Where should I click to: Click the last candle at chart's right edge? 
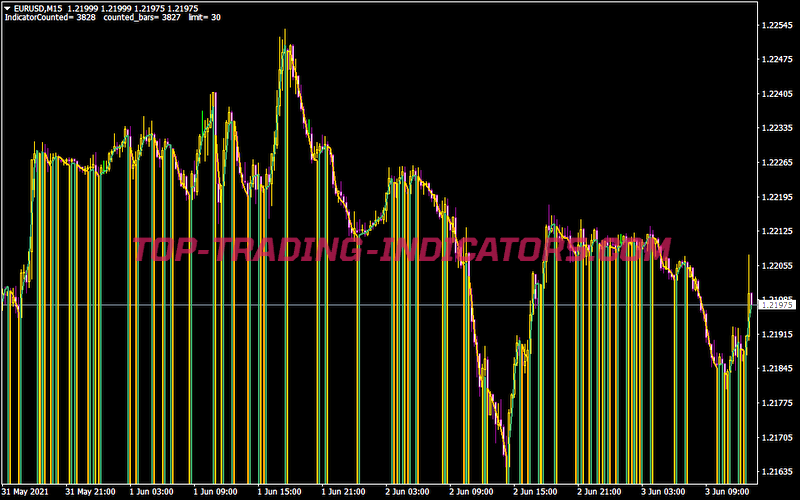[x=749, y=300]
